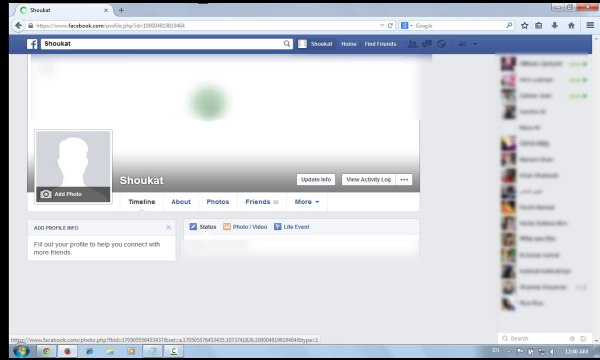Click the browser search magnifier icon
The height and width of the screenshot is (360, 600).
[509, 25]
